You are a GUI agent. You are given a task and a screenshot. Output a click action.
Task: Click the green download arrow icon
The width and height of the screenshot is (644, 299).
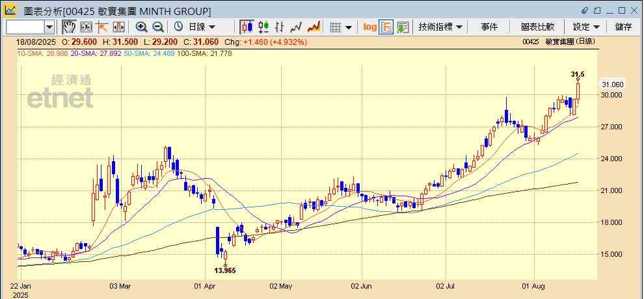(x=403, y=27)
